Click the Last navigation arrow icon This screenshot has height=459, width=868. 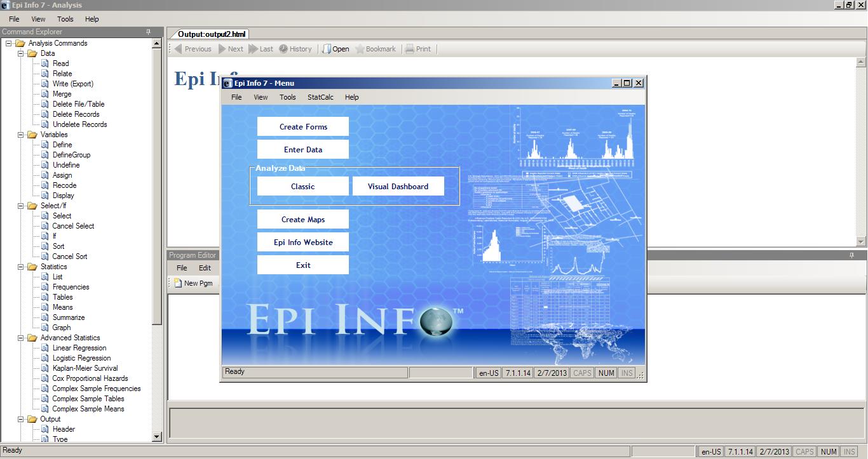pyautogui.click(x=254, y=49)
